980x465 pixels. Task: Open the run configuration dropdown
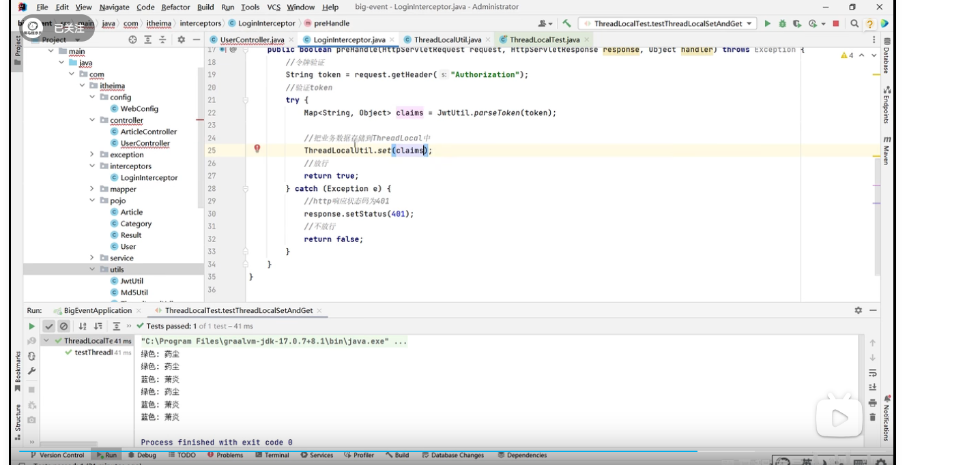pyautogui.click(x=749, y=24)
